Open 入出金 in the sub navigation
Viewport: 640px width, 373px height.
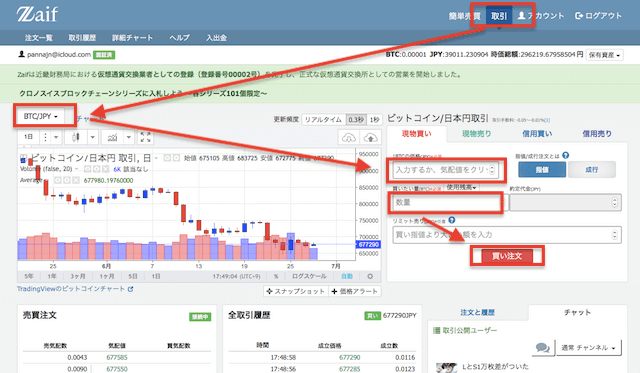click(216, 38)
